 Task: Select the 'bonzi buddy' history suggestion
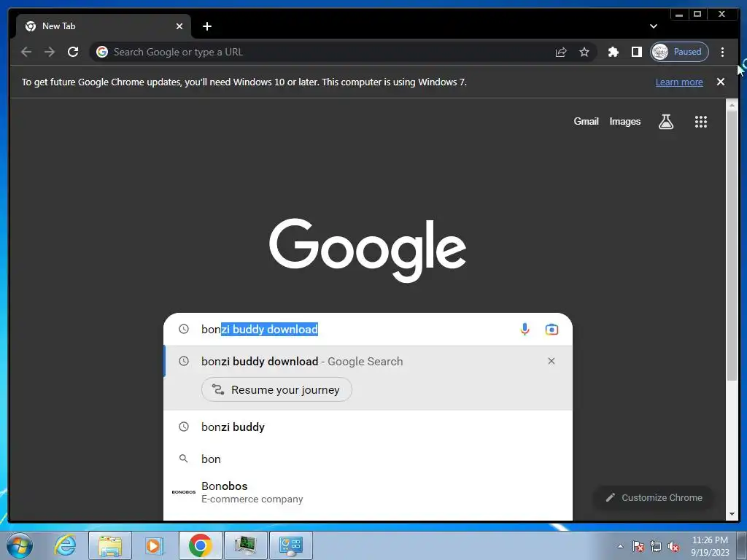[368, 427]
